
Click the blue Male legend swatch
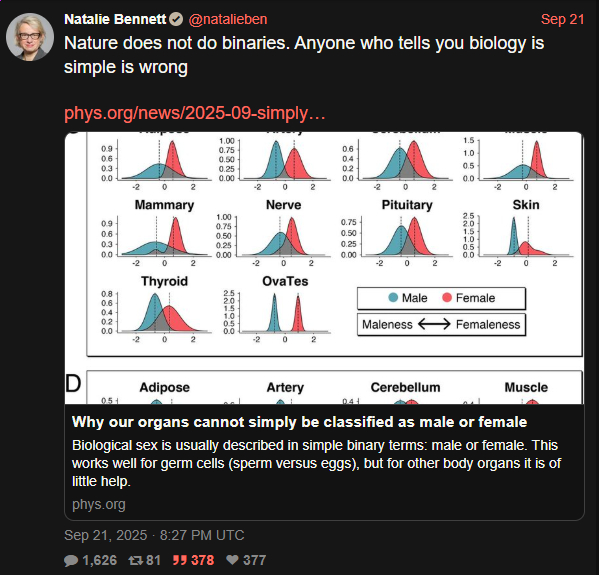[393, 297]
